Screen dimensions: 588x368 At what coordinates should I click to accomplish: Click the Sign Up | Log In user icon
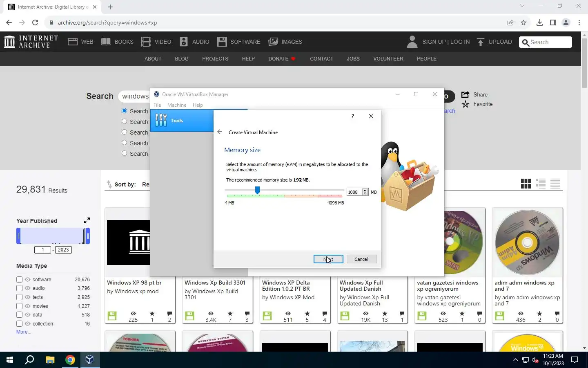(412, 42)
